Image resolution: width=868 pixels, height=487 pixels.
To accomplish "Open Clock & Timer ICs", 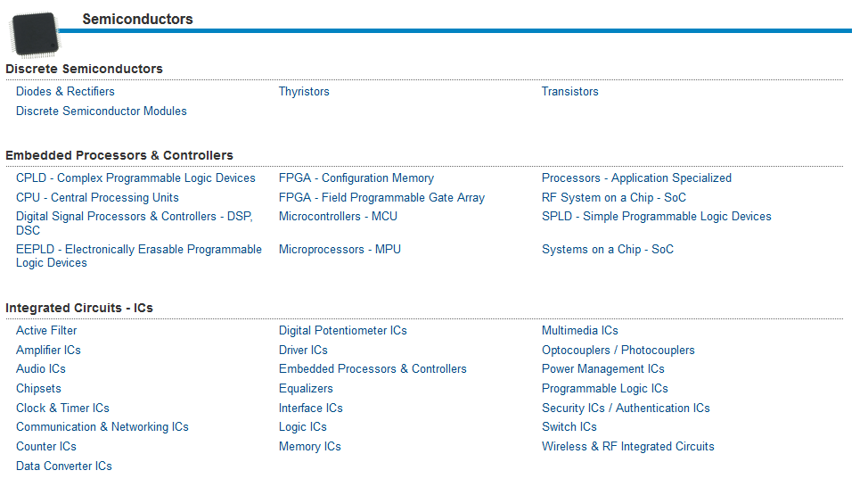I will [x=62, y=408].
